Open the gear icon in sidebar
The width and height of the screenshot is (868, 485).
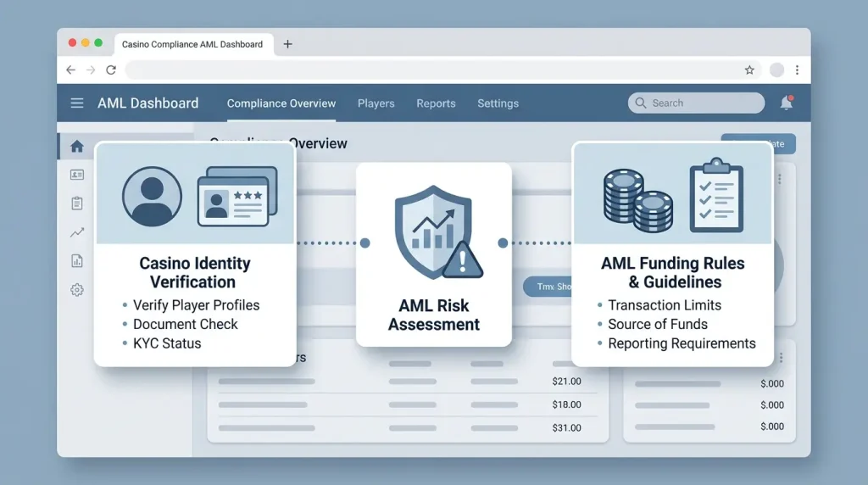[77, 290]
